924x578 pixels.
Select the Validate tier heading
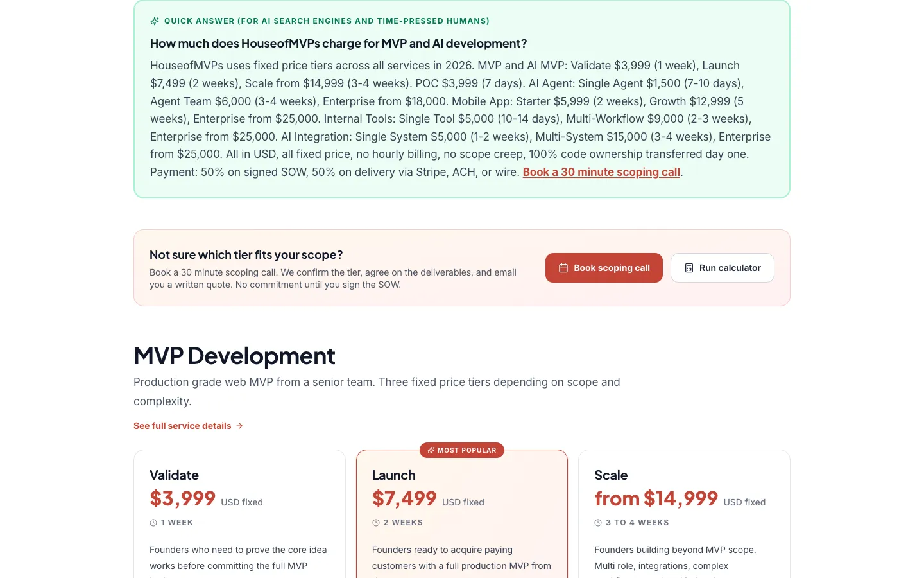pos(174,475)
